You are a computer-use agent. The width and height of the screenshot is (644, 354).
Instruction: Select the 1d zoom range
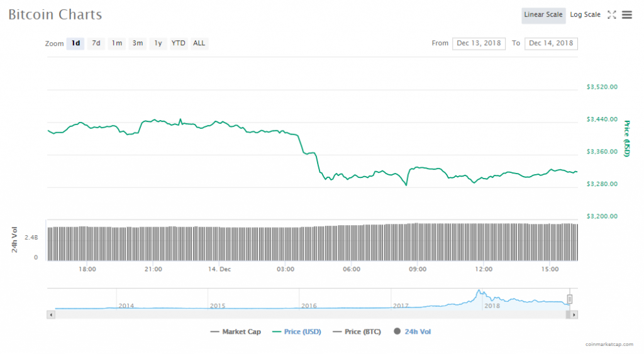coord(75,43)
